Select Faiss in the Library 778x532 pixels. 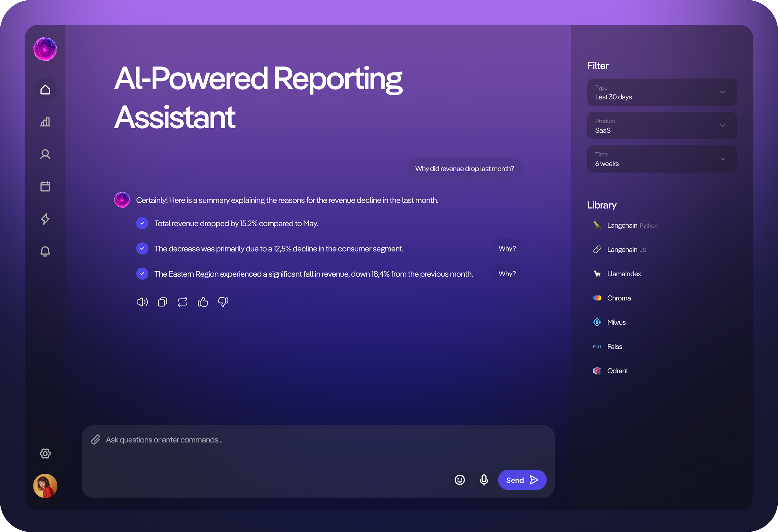click(607, 347)
